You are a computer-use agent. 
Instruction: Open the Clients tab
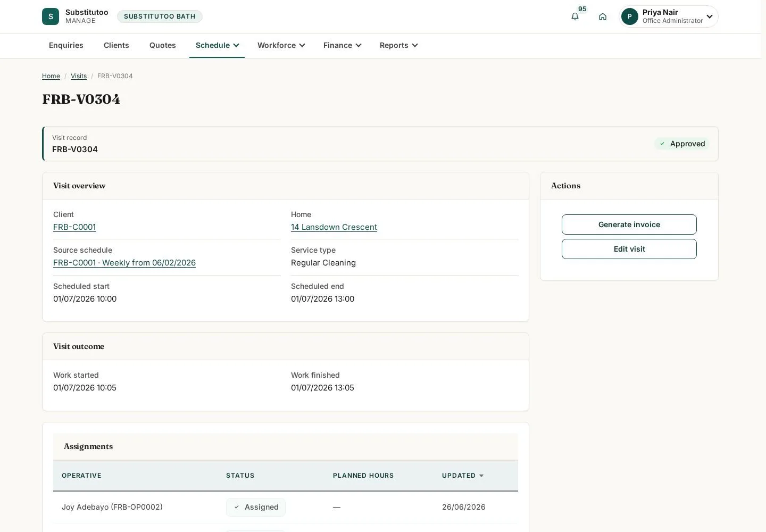116,45
